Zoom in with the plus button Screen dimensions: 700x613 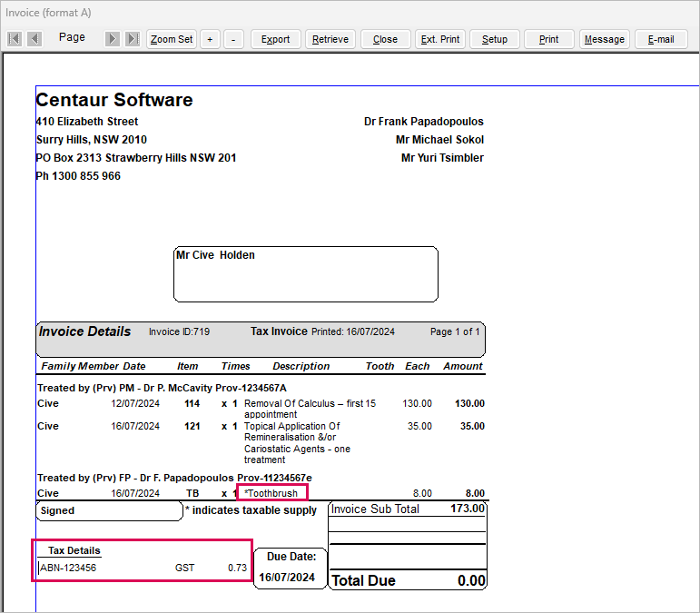click(x=210, y=39)
